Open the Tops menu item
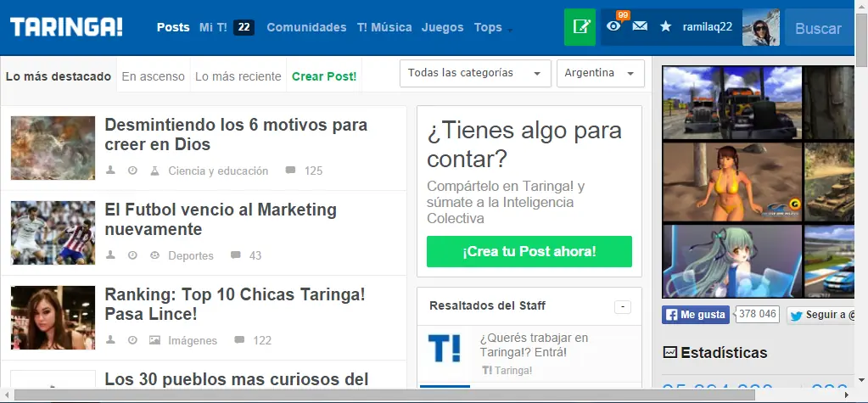The width and height of the screenshot is (868, 403). click(488, 27)
